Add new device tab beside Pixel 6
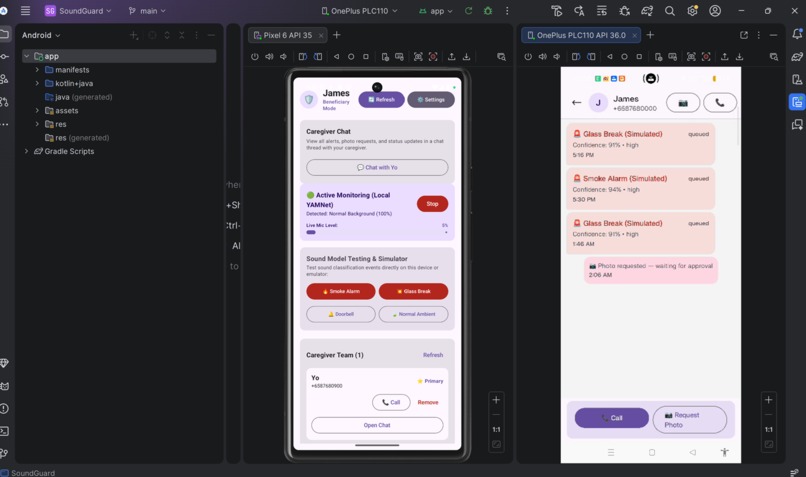The image size is (806, 477). pos(337,35)
